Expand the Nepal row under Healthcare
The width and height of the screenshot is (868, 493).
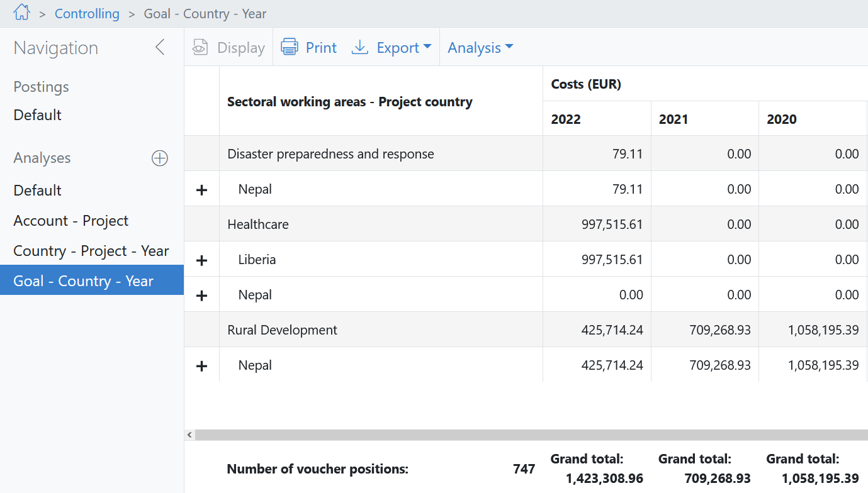click(201, 296)
